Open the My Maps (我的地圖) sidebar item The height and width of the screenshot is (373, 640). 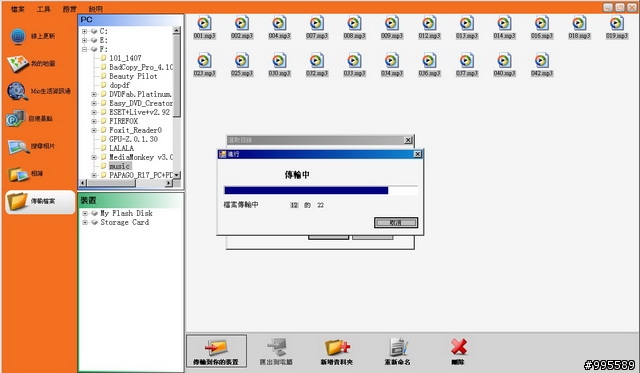[32, 64]
